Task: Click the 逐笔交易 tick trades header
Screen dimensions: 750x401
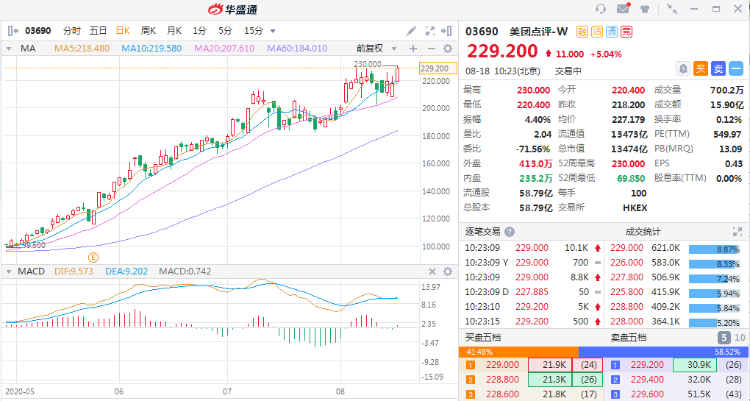Action: tap(483, 232)
